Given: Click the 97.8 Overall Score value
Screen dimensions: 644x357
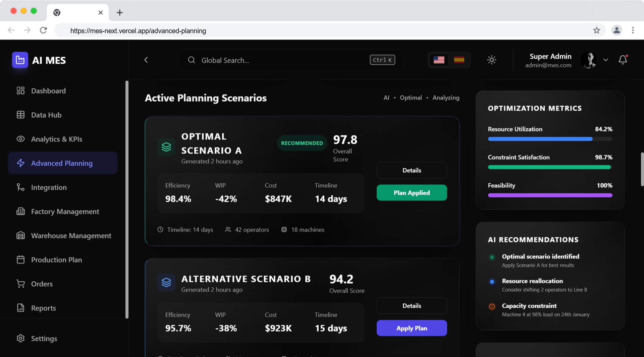Looking at the screenshot, I should click(x=345, y=139).
